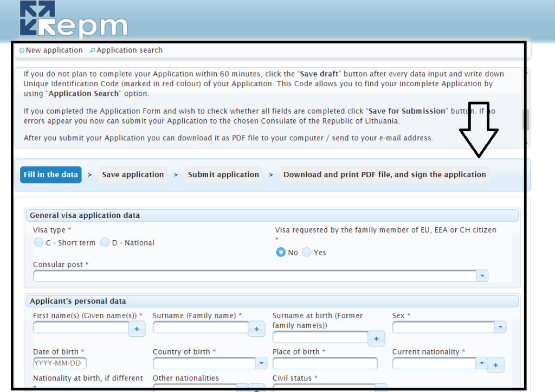
Task: Open the Civil status dropdown
Action: click(x=380, y=387)
